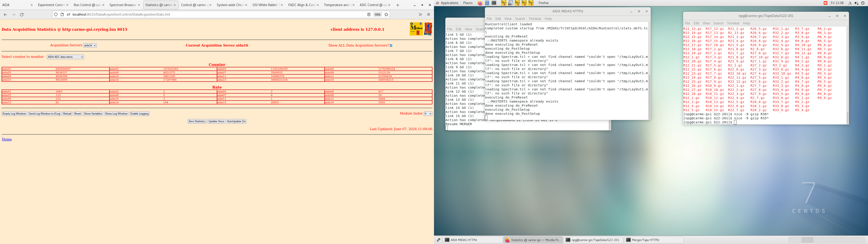
Task: Click the shield tracking protection icon
Action: click(56, 14)
